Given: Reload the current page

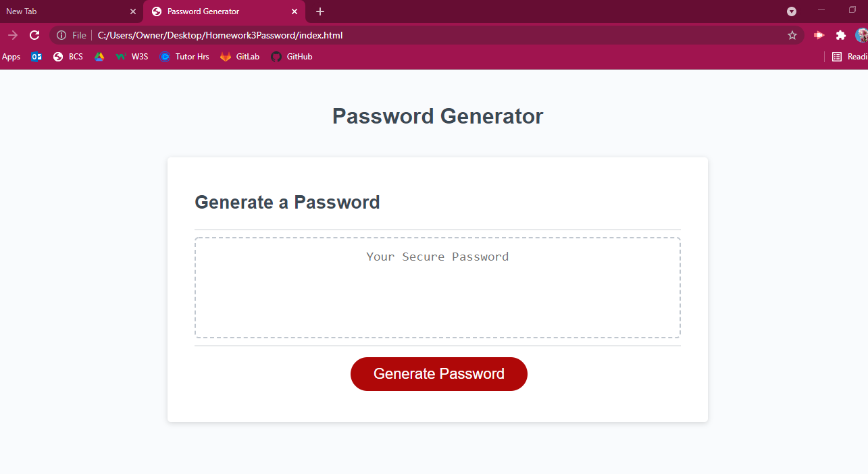Looking at the screenshot, I should pyautogui.click(x=34, y=35).
